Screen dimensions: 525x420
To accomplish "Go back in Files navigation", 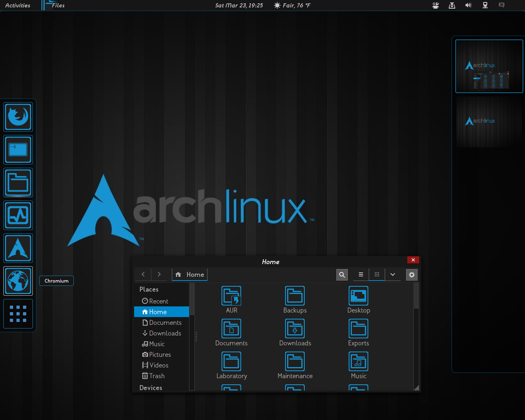I will tap(143, 274).
